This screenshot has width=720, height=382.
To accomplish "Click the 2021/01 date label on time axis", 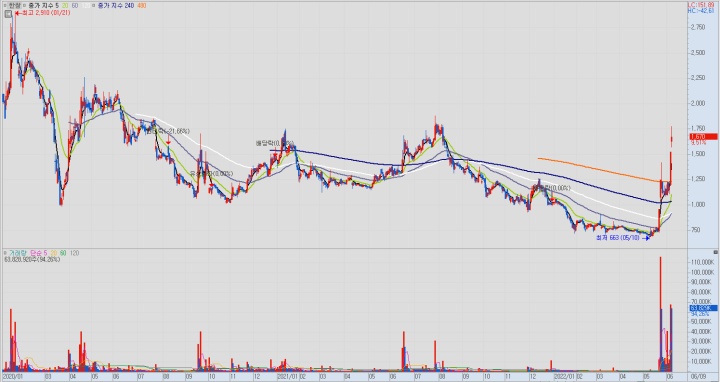I will [288, 376].
